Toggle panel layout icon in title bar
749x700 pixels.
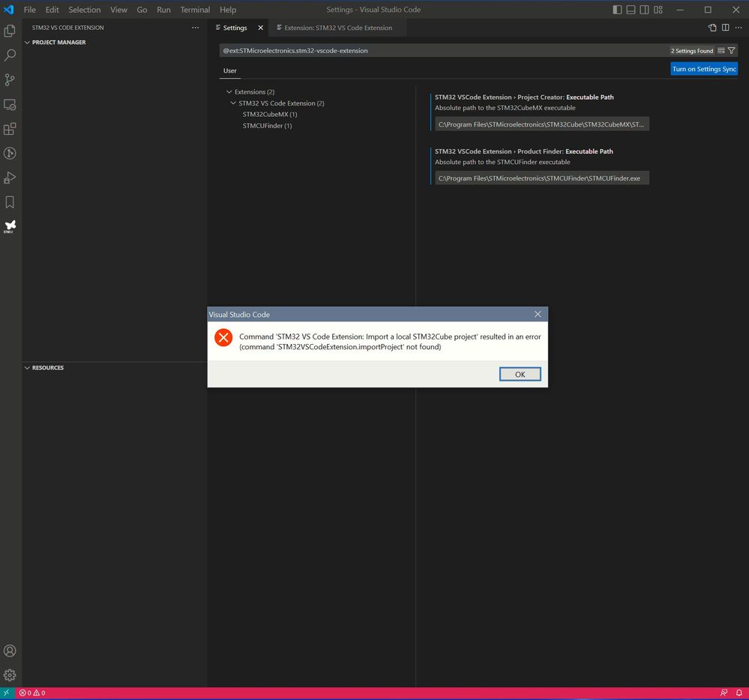pos(631,10)
